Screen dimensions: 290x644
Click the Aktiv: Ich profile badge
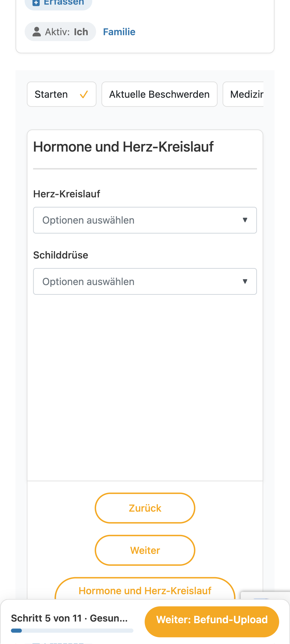click(60, 32)
